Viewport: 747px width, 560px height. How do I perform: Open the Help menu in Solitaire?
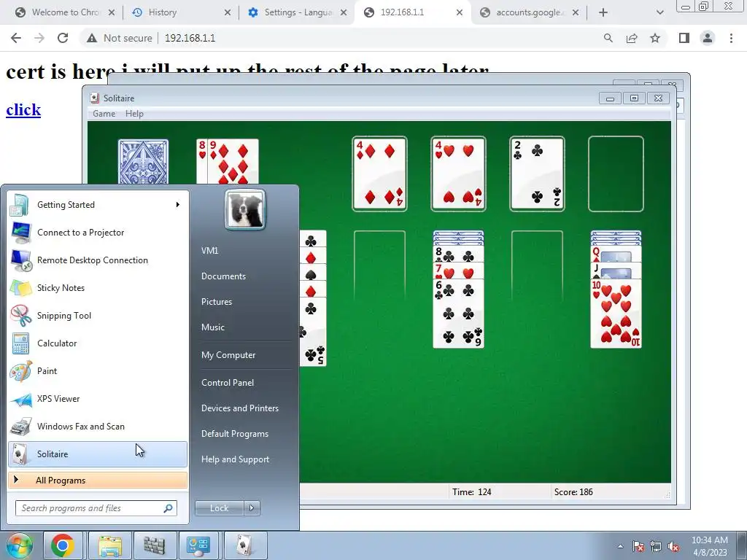click(134, 114)
